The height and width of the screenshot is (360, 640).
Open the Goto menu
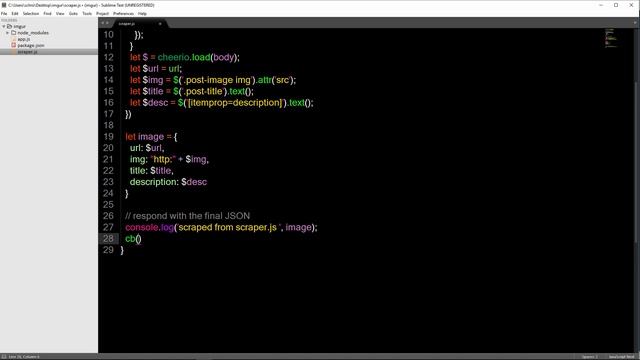[73, 13]
